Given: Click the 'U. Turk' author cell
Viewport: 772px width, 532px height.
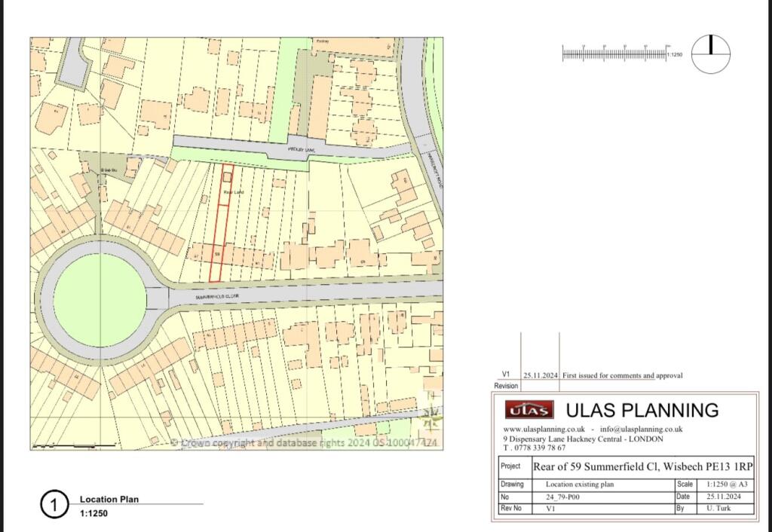Looking at the screenshot, I should [x=720, y=509].
